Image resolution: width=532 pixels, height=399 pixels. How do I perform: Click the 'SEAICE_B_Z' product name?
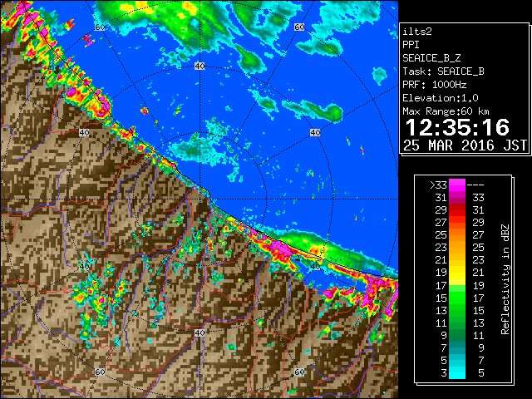click(431, 58)
